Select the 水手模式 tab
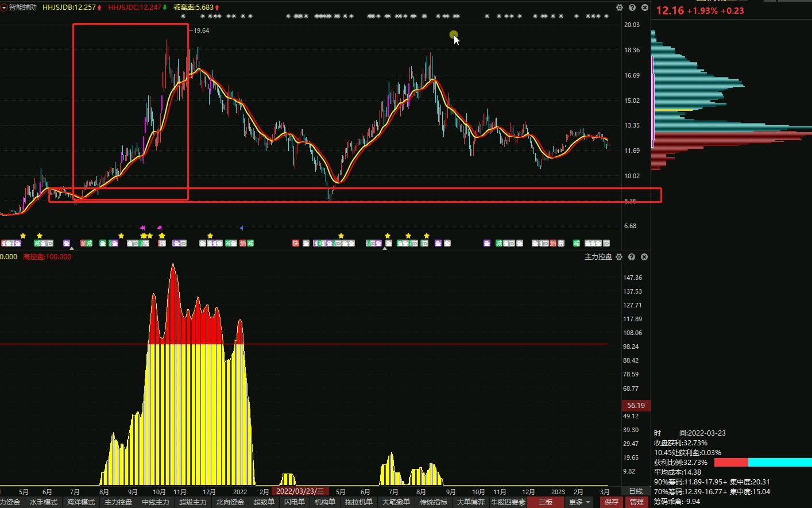Screen dimensions: 812x508 [x=44, y=502]
